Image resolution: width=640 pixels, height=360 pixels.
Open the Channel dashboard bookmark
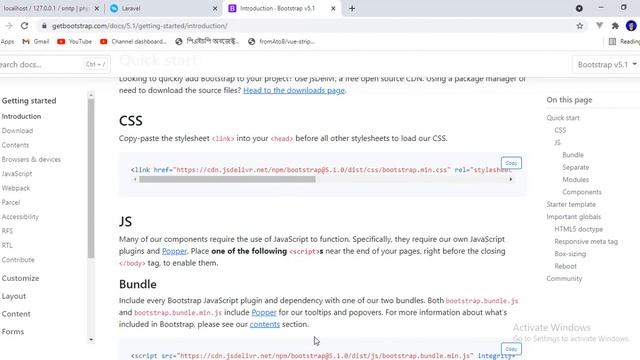[133, 41]
